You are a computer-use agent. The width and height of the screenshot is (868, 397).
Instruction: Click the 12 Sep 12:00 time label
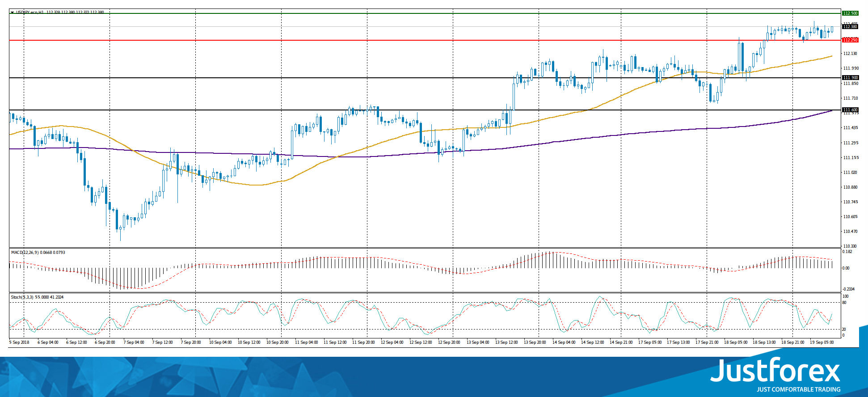(x=421, y=342)
